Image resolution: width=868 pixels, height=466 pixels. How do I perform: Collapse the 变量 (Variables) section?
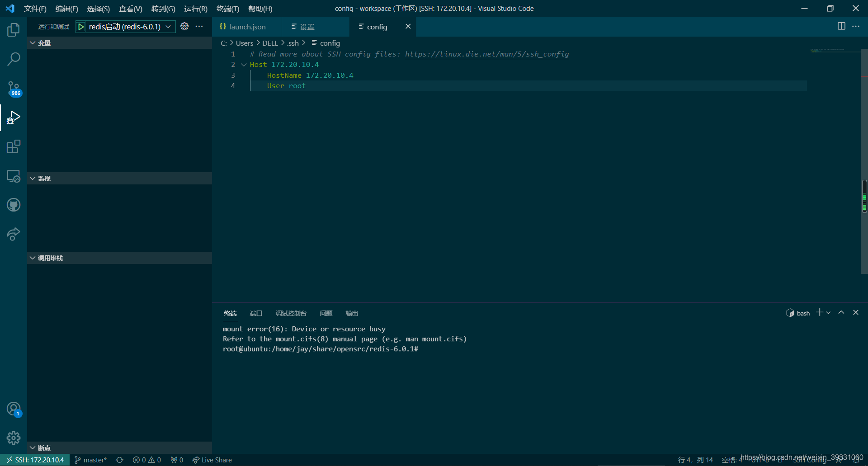(119, 42)
